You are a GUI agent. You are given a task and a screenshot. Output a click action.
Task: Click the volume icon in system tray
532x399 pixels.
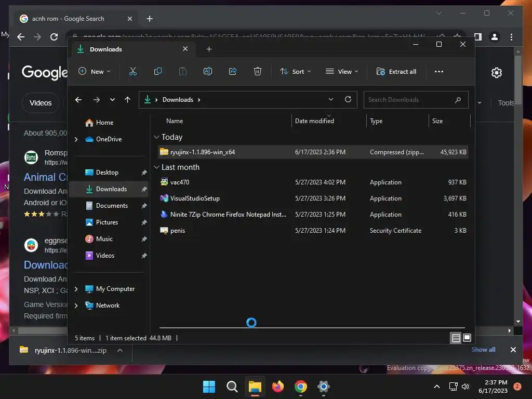(x=465, y=387)
